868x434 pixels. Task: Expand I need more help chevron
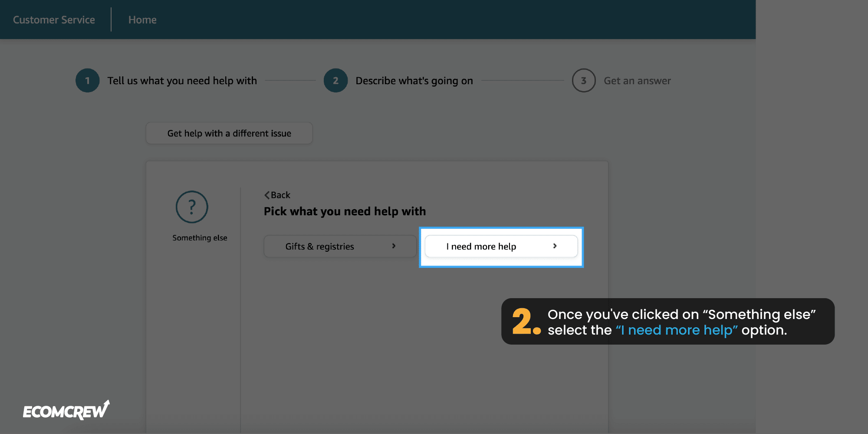[555, 246]
